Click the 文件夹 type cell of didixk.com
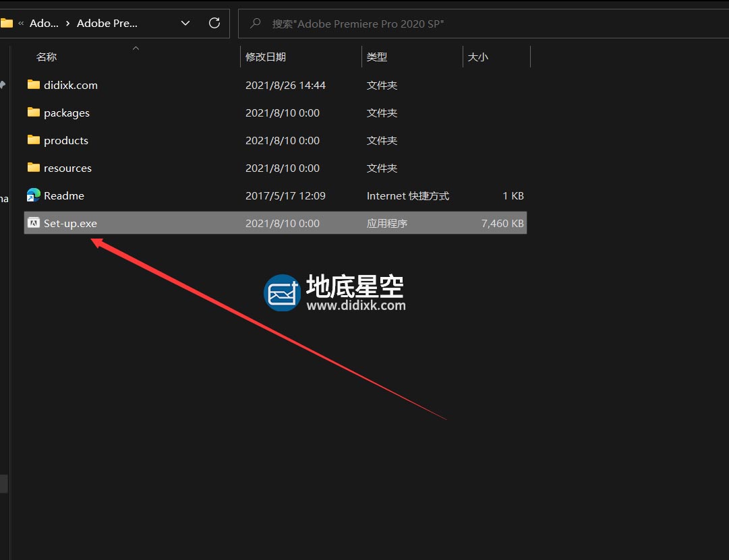 (382, 85)
